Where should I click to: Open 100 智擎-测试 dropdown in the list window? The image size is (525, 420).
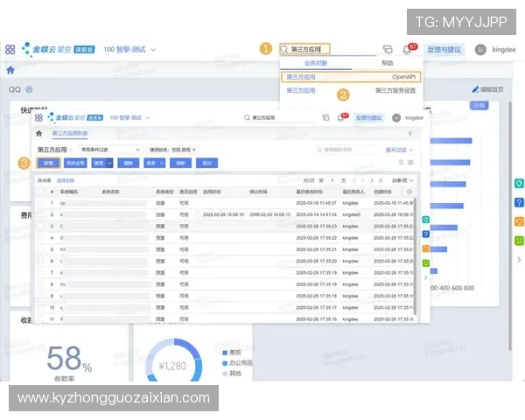coord(129,118)
